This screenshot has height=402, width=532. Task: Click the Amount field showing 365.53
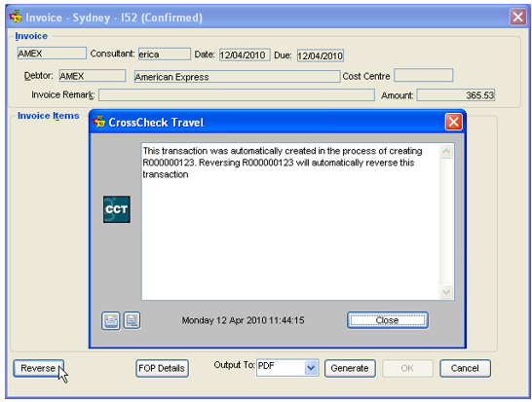point(456,95)
